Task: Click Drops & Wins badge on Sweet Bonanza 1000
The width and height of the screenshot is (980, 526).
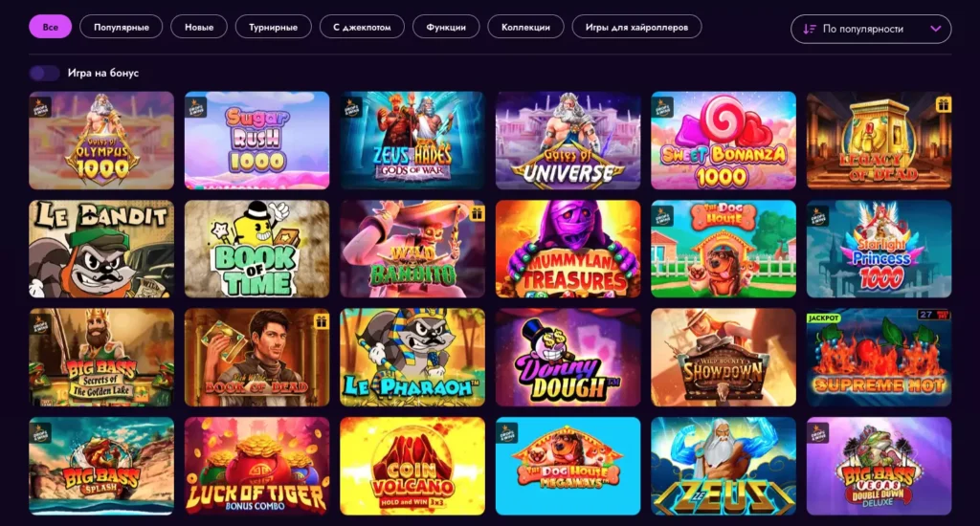Action: pyautogui.click(x=663, y=107)
